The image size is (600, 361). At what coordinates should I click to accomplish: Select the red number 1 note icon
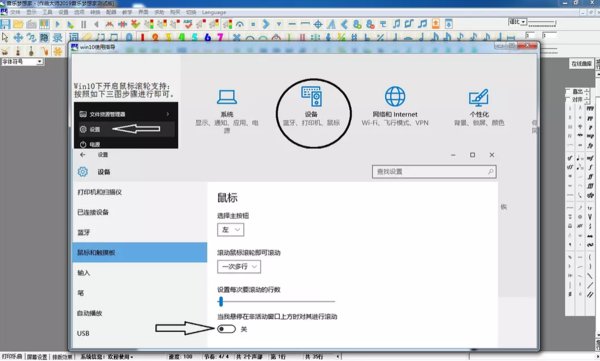pos(142,38)
